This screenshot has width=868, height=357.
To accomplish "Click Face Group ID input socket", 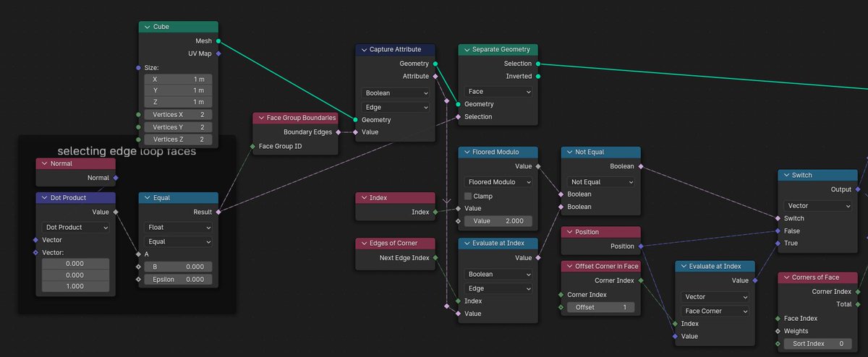I will pos(252,146).
